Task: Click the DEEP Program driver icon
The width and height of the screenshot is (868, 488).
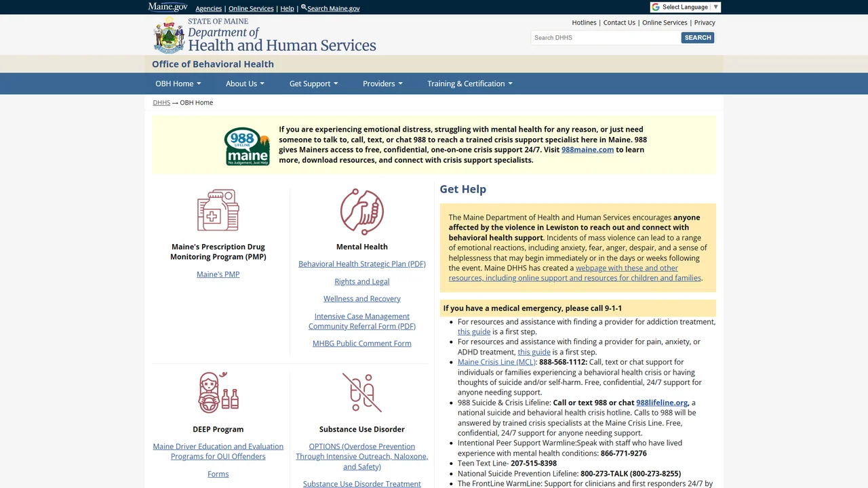Action: pyautogui.click(x=218, y=392)
